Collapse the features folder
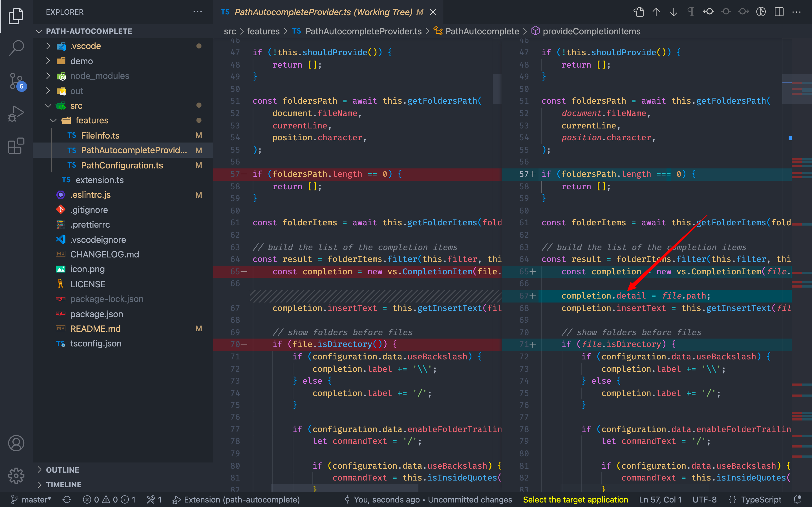This screenshot has height=507, width=812. click(92, 120)
